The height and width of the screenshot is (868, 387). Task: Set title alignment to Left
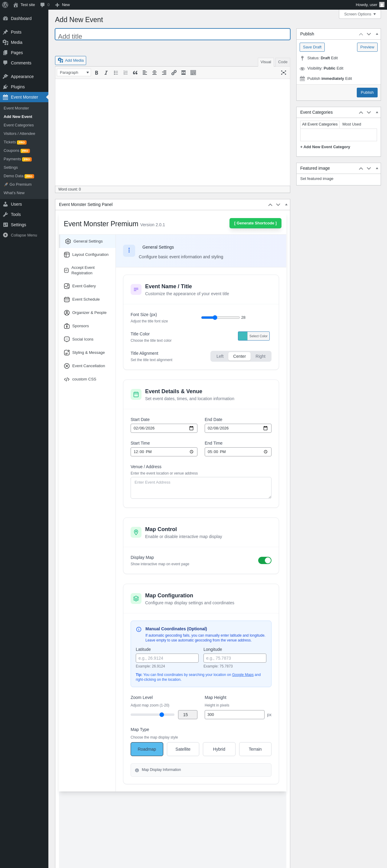click(220, 356)
